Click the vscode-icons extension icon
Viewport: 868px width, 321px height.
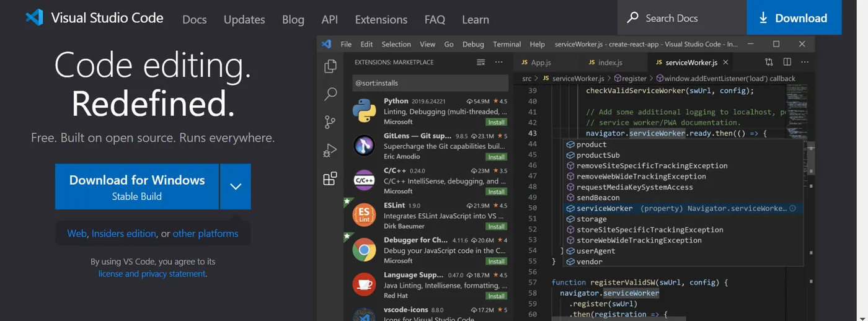(x=364, y=315)
